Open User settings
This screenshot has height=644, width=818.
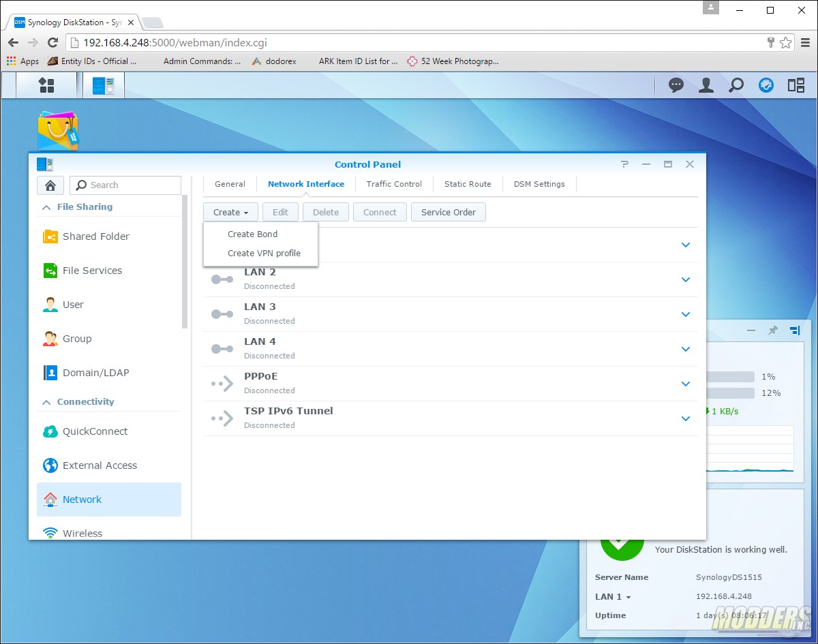coord(109,305)
